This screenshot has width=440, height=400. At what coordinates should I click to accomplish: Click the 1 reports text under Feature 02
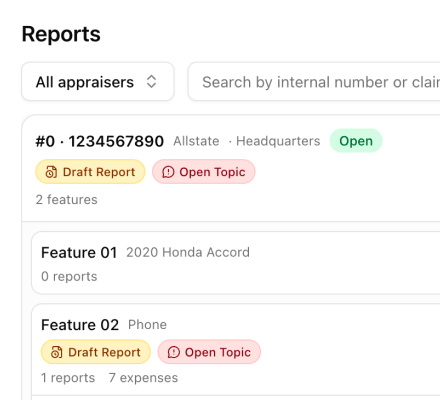coord(68,378)
